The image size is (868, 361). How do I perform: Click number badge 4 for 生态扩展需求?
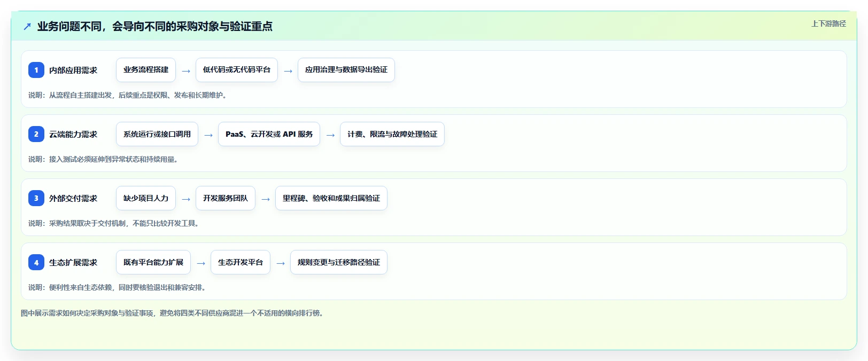36,262
